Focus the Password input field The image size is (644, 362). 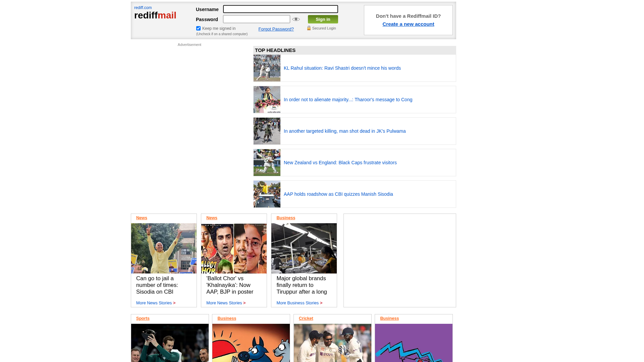[257, 19]
